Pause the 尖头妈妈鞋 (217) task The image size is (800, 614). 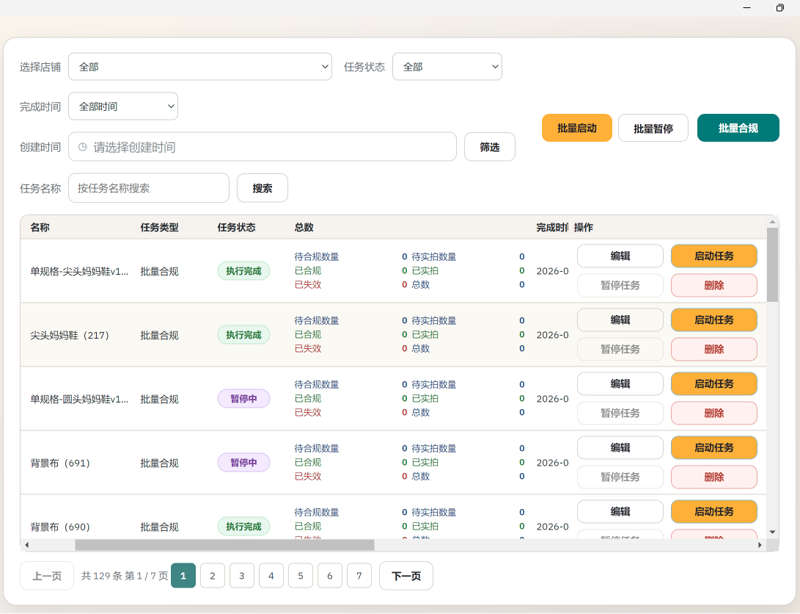[620, 349]
